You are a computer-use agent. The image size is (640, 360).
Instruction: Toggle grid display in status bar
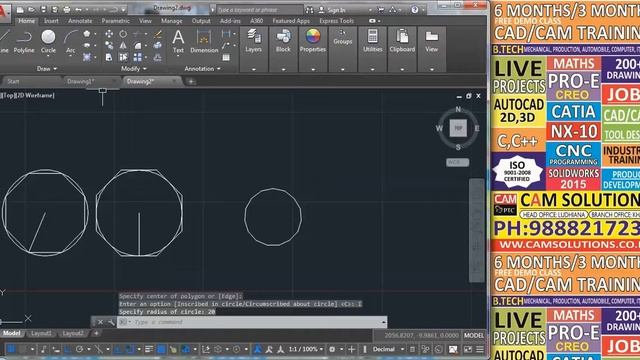point(11,349)
